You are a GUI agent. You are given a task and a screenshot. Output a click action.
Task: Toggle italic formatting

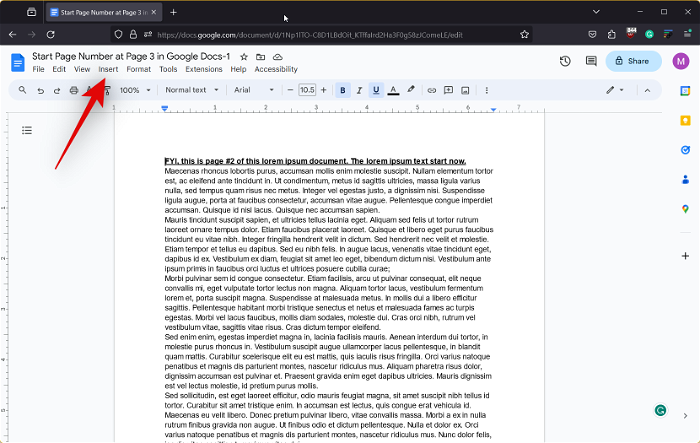tap(359, 90)
